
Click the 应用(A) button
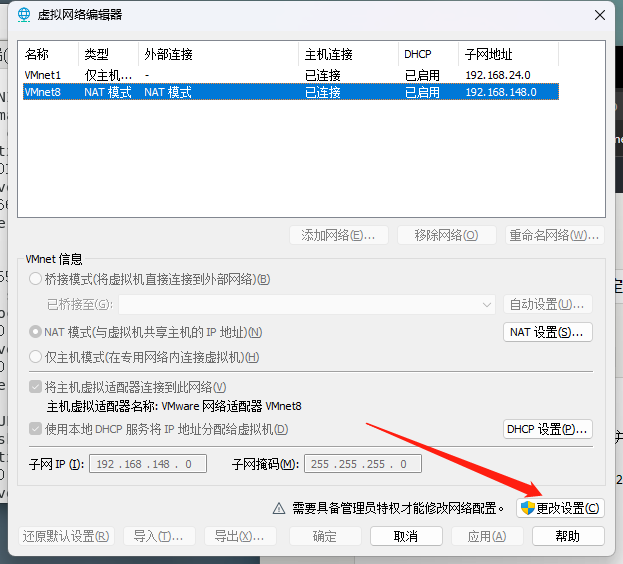point(487,536)
